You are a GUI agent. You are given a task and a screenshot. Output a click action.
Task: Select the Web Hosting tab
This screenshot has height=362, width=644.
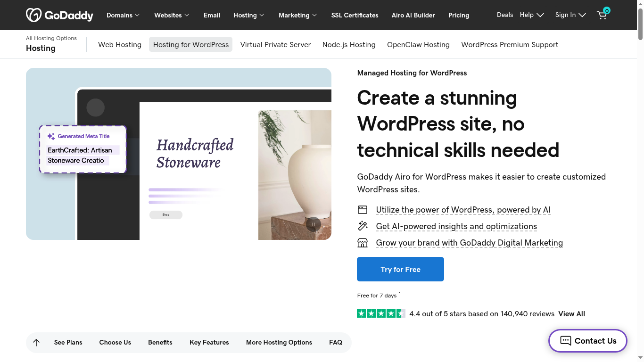[120, 44]
